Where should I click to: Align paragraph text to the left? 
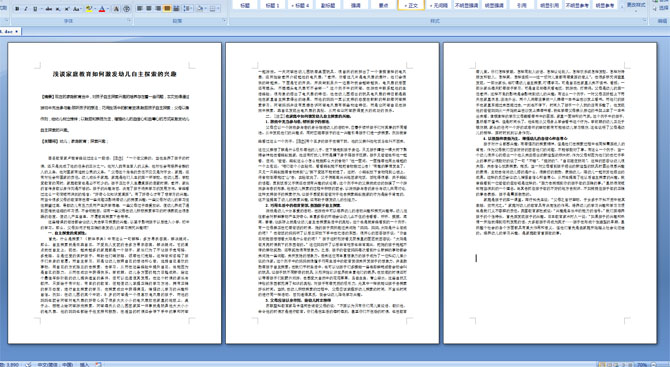click(x=139, y=9)
